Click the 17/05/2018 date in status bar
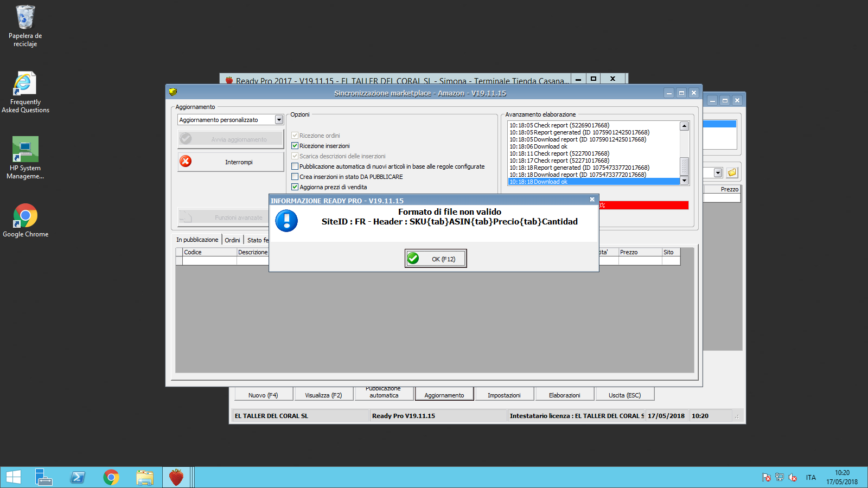This screenshot has height=488, width=868. (666, 416)
